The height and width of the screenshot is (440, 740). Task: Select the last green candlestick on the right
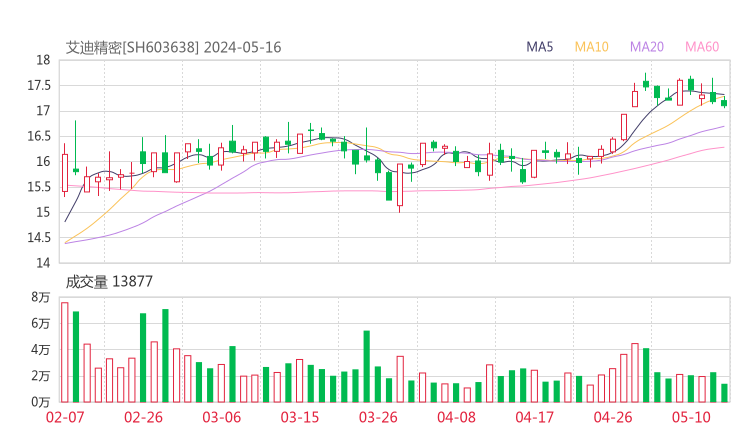724,102
